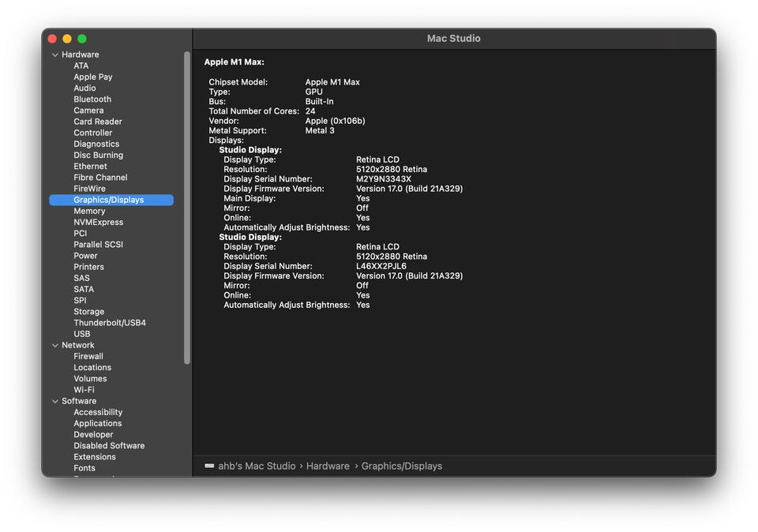
Task: Click the Apple M1 Max heading
Action: pos(234,62)
